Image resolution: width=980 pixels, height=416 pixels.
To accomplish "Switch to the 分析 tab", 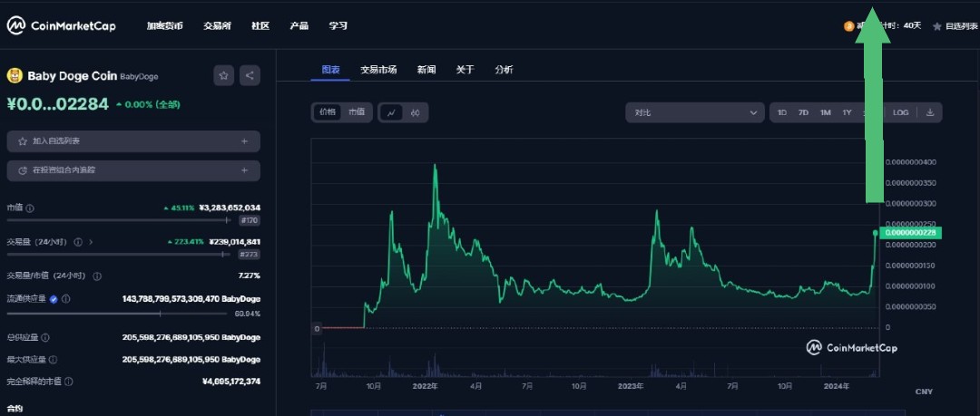I will point(504,70).
